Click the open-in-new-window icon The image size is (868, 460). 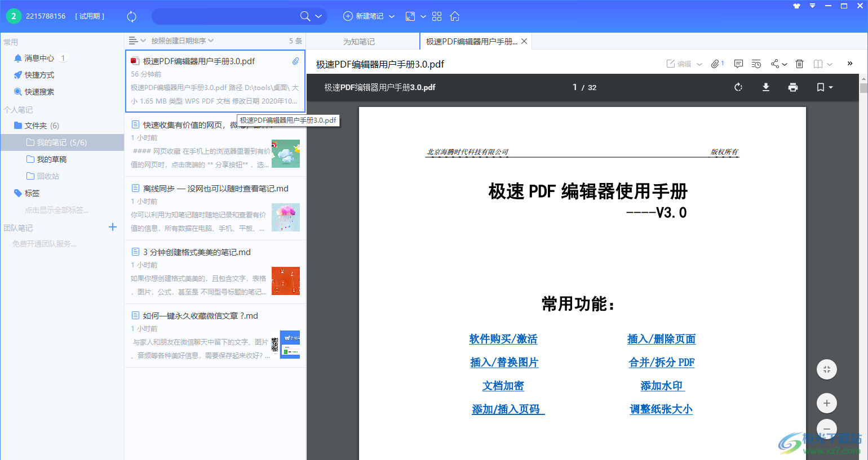tap(410, 16)
